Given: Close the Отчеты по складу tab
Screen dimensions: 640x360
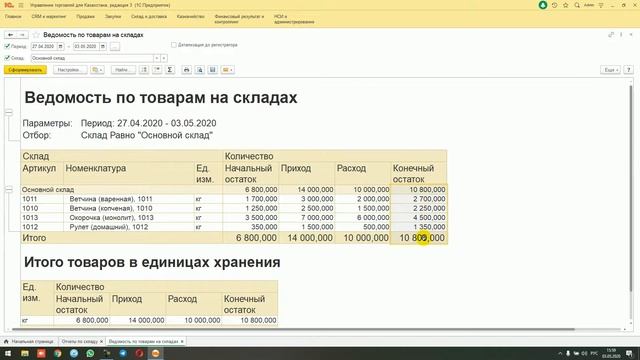Looking at the screenshot, I should (102, 341).
